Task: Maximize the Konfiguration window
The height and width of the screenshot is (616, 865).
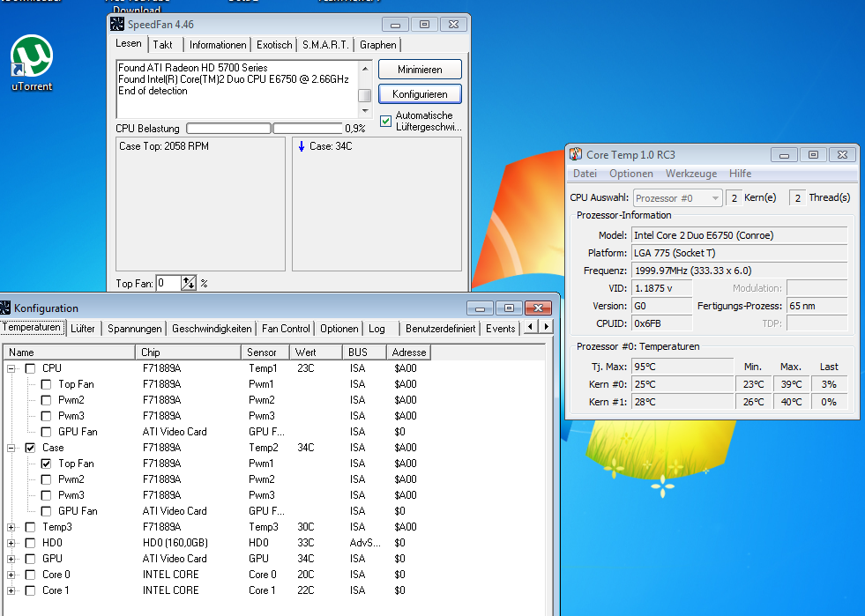Action: [x=509, y=308]
